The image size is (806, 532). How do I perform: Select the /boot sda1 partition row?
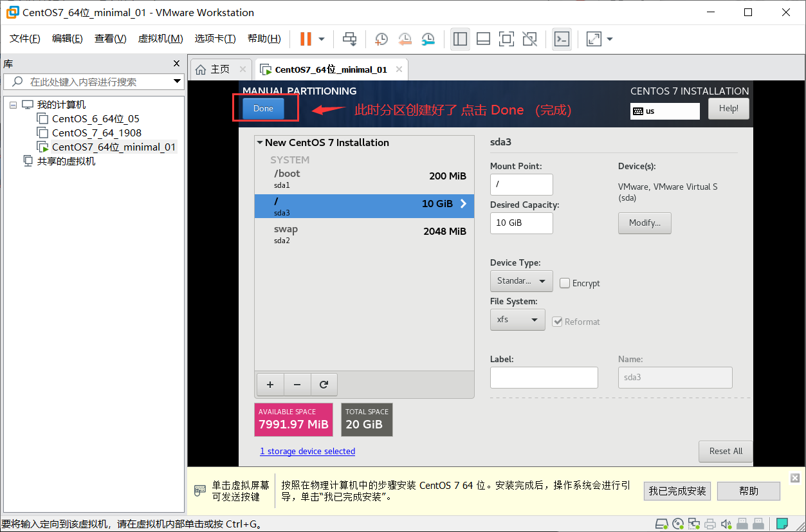[364, 178]
